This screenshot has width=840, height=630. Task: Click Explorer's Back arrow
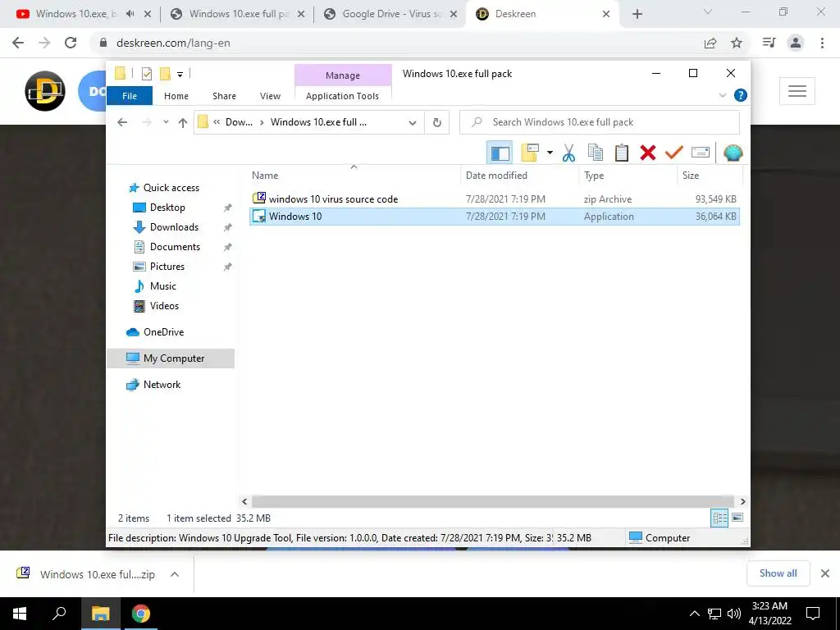click(122, 123)
